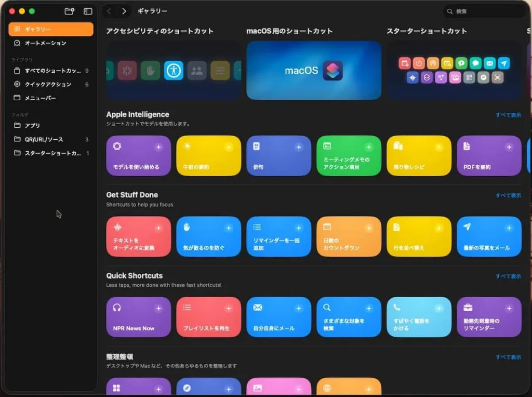
Task: Click the people icon in accessibility banner
Action: click(x=197, y=71)
